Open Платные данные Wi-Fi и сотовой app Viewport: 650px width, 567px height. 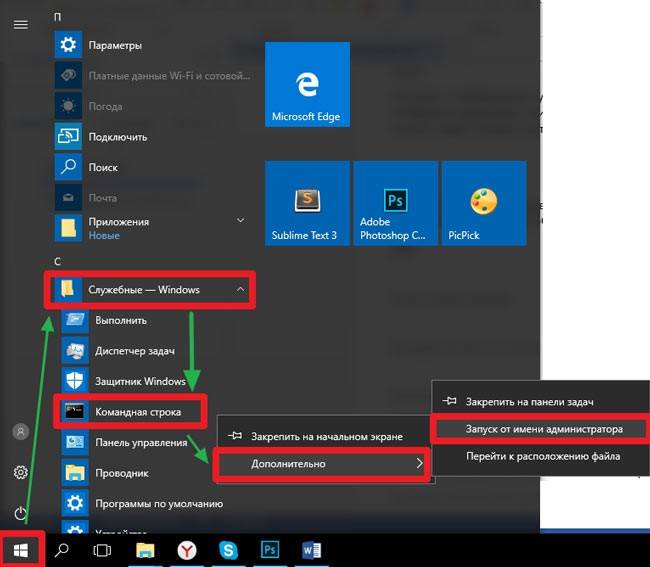click(x=153, y=75)
